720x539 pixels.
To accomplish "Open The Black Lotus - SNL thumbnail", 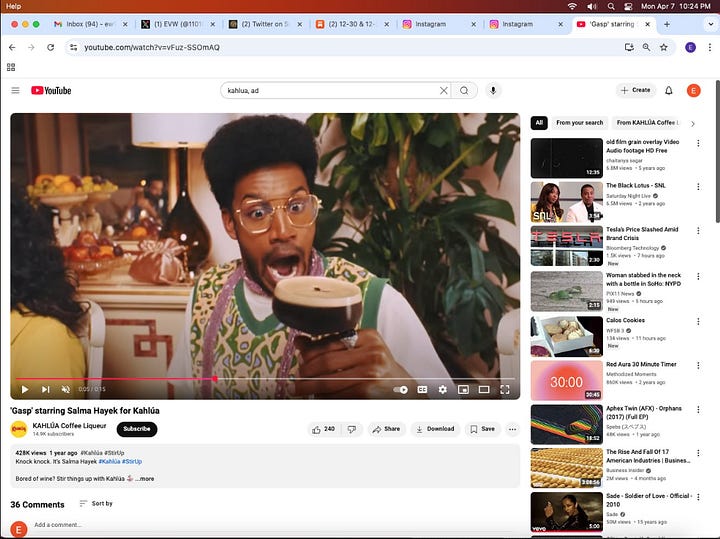I will click(567, 202).
